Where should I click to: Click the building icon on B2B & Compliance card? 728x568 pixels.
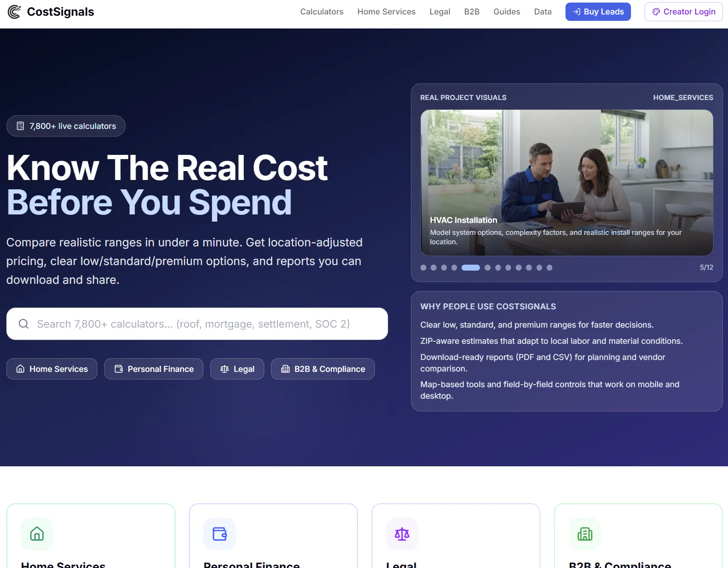[585, 534]
